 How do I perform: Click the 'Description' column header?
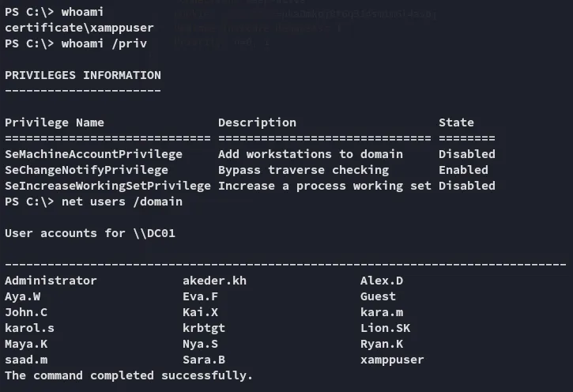[257, 122]
